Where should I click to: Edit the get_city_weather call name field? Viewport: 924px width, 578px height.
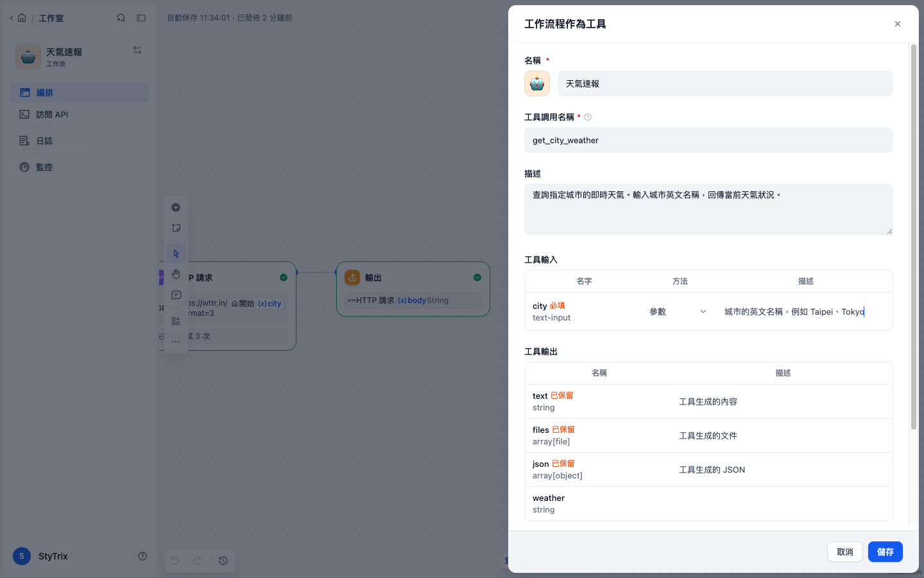pyautogui.click(x=708, y=140)
